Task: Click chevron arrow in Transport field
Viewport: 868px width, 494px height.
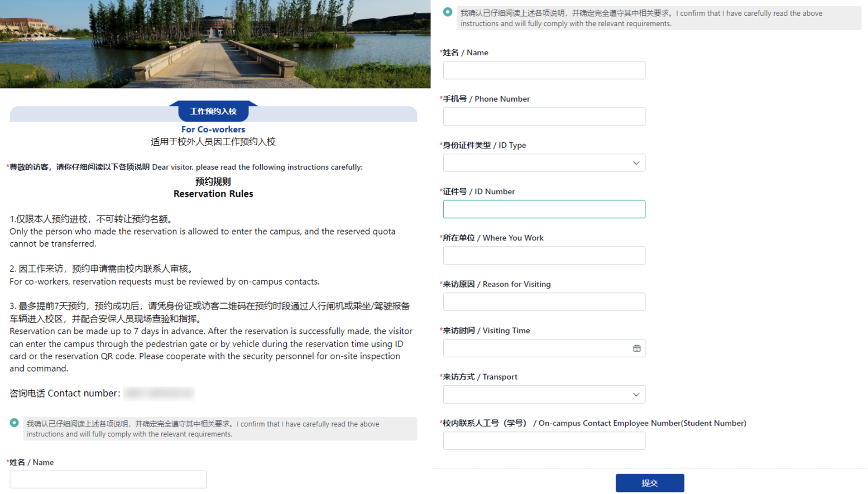Action: click(636, 394)
